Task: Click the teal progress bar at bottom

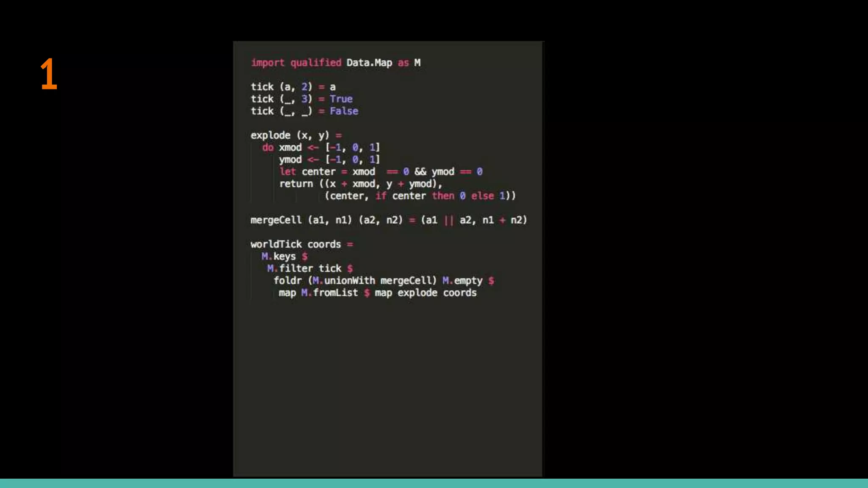Action: coord(434,483)
